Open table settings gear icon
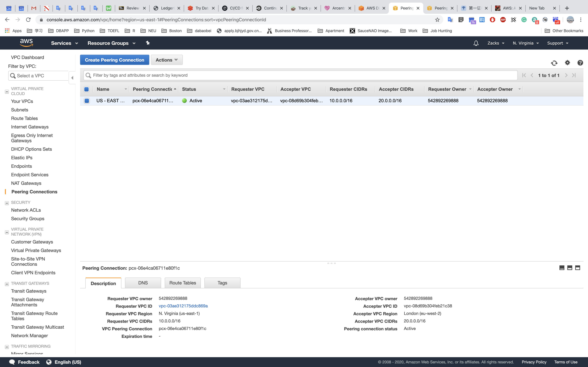The width and height of the screenshot is (588, 367). click(567, 63)
